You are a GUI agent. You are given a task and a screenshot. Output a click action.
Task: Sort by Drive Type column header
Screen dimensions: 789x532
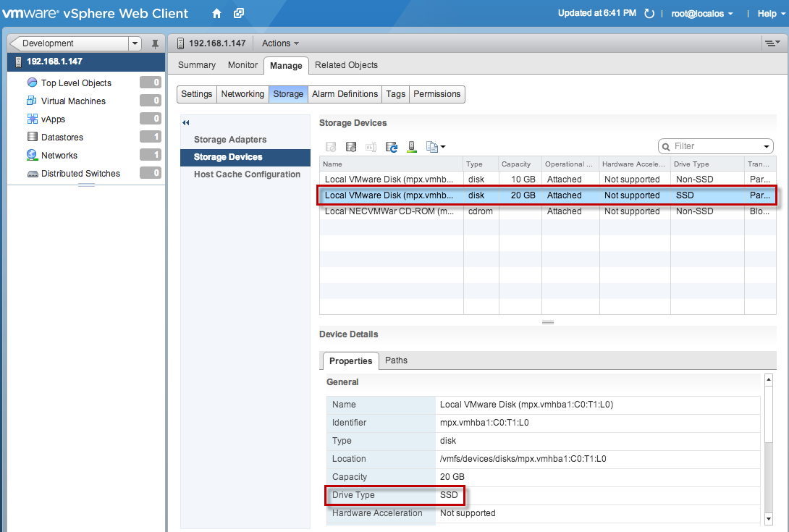tap(707, 164)
